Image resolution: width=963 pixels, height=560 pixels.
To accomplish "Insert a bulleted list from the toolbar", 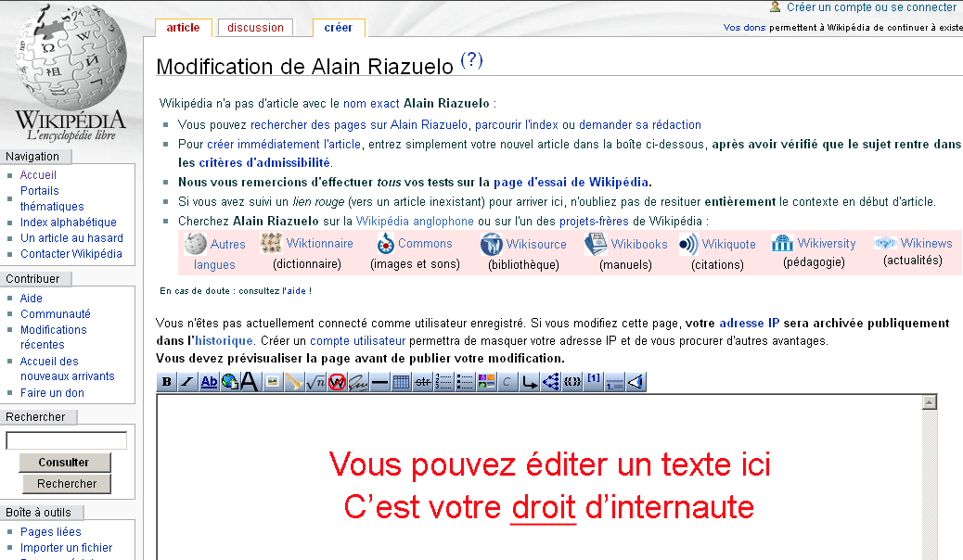I will point(465,382).
